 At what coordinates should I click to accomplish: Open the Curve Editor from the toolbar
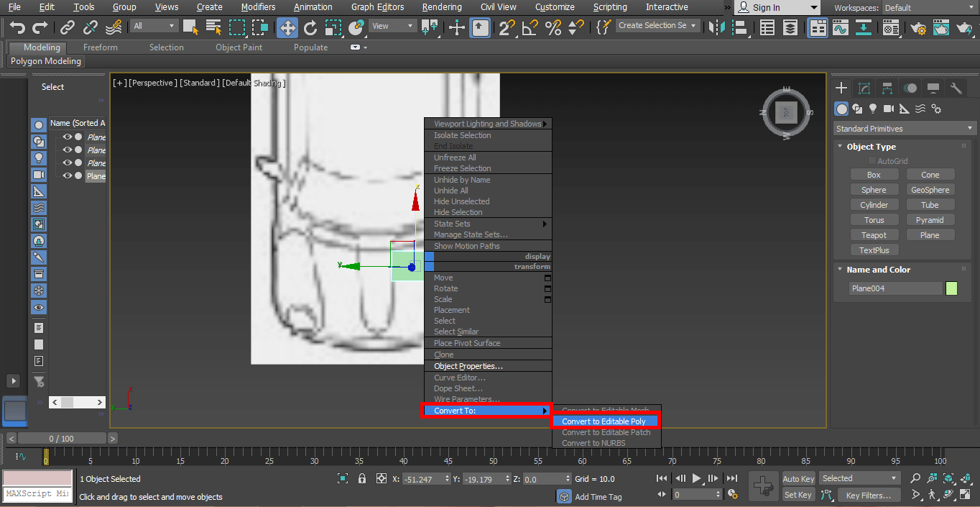pos(840,27)
